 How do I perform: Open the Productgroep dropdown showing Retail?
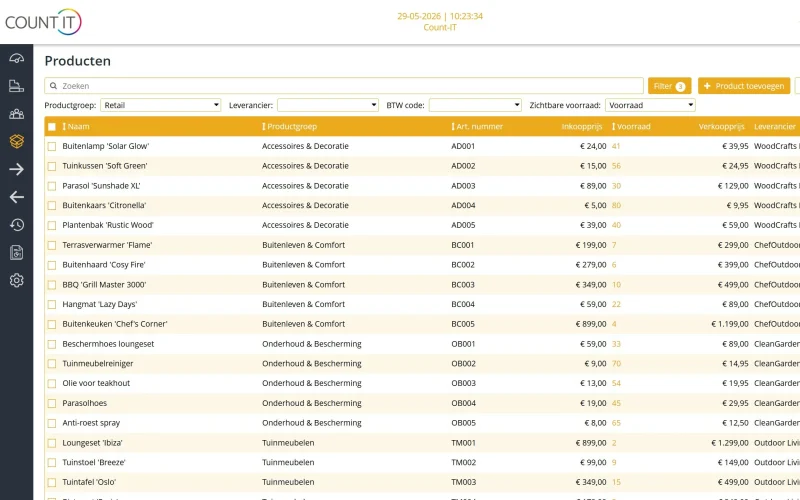(161, 105)
